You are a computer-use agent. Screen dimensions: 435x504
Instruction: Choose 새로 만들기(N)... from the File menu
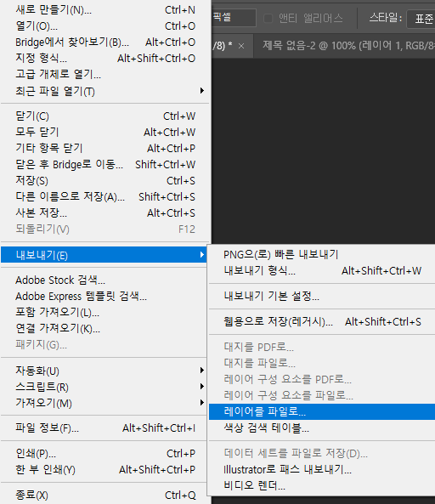point(105,10)
